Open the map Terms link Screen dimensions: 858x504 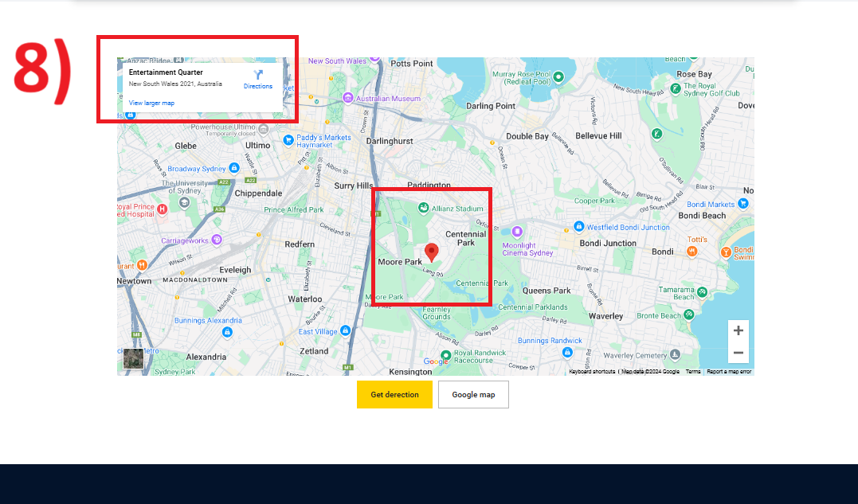click(x=693, y=372)
